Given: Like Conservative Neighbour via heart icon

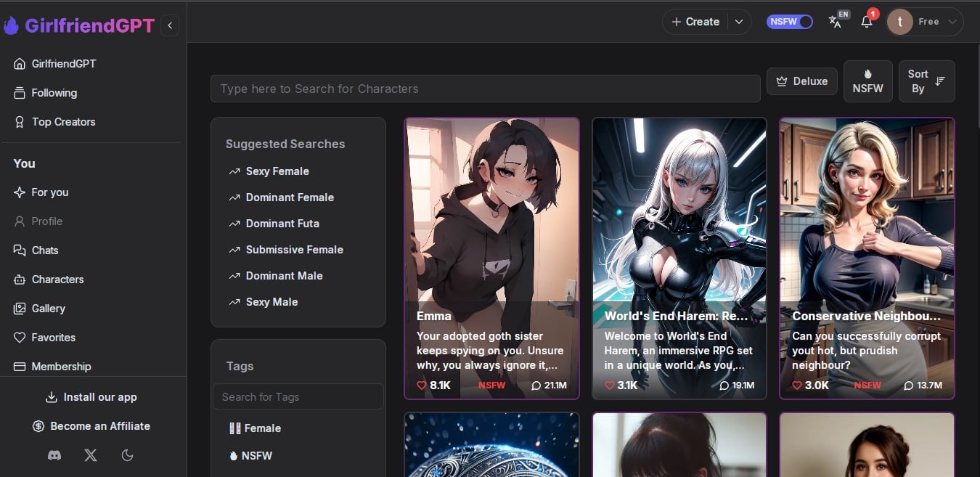Looking at the screenshot, I should point(797,386).
